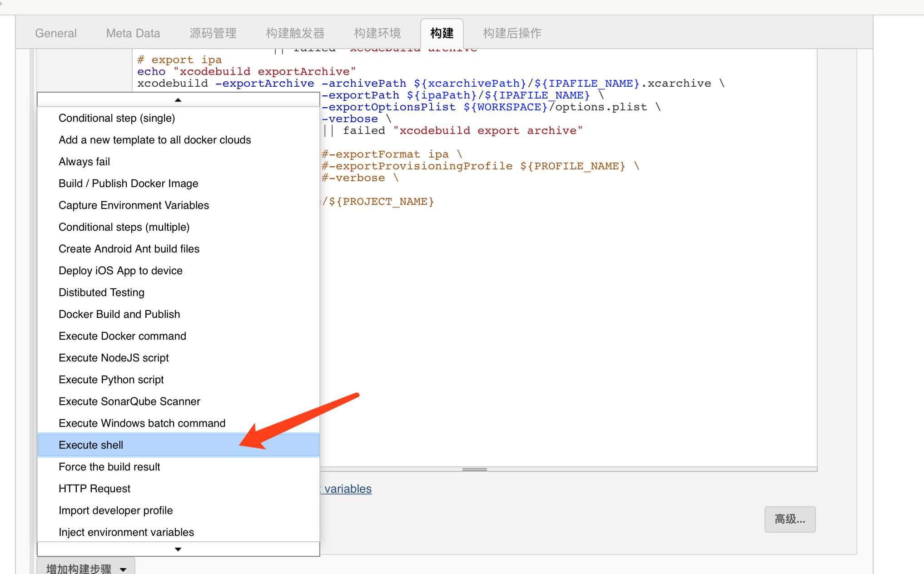This screenshot has width=924, height=574.
Task: Select Add a new template to all docker clouds
Action: click(x=179, y=140)
